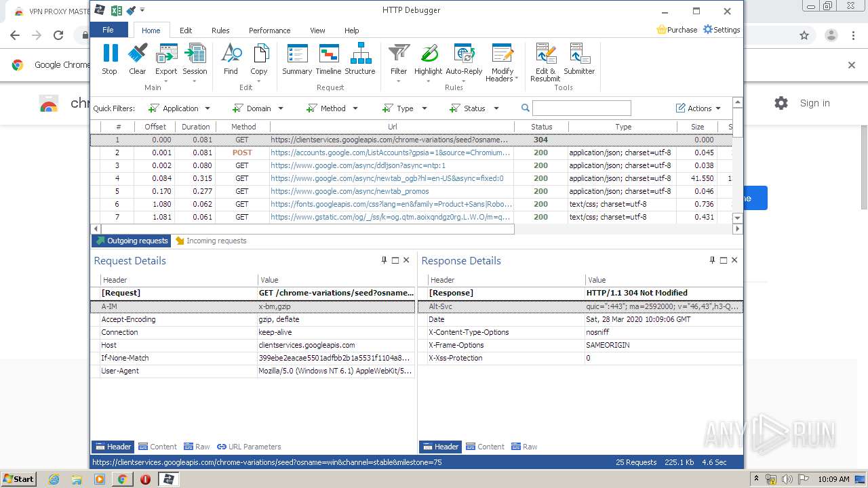Open Internet Explorer from the taskbar
868x488 pixels.
54,479
